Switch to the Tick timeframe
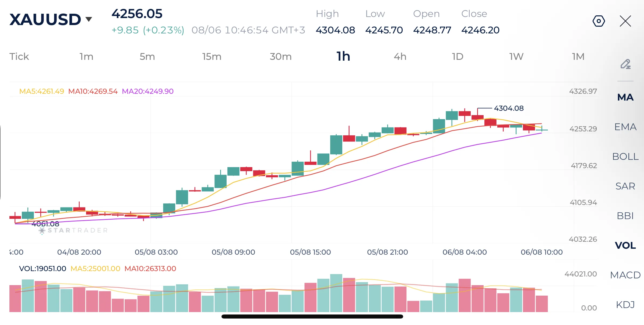Screen dimensions: 644x325 click(x=19, y=57)
